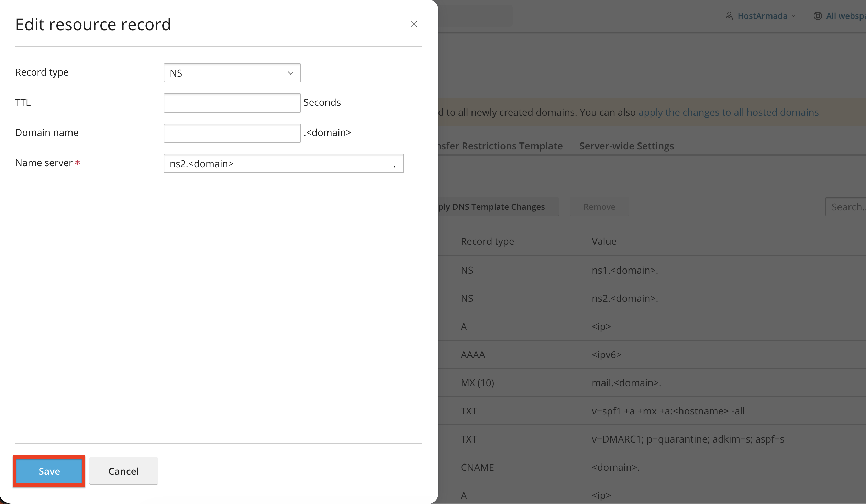This screenshot has height=504, width=866.
Task: Sort by the Record type column header
Action: [487, 241]
